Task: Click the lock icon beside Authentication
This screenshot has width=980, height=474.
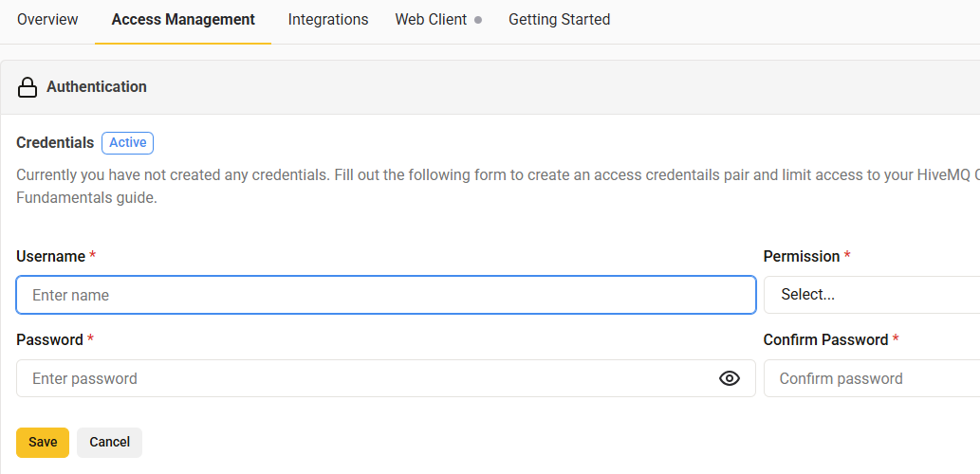Action: pyautogui.click(x=28, y=87)
